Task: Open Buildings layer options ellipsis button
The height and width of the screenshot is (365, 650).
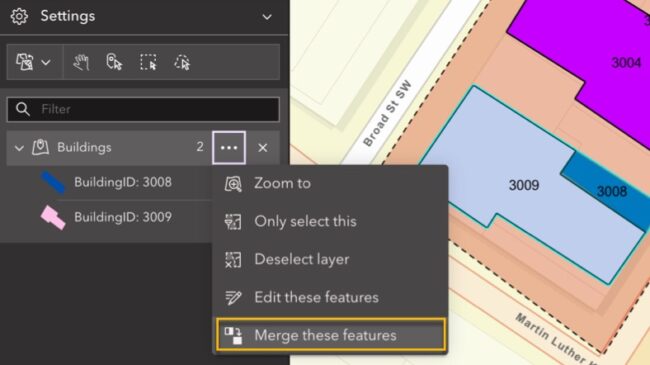Action: tap(229, 148)
